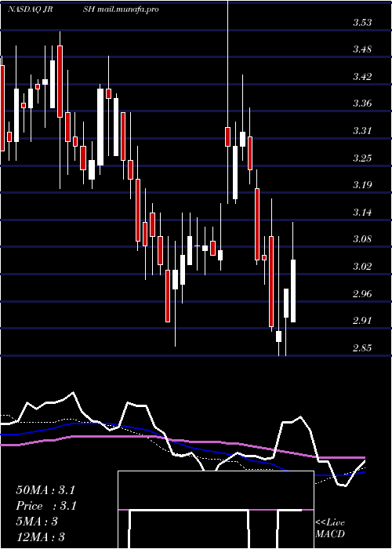
Task: Click the mail.munafa.pro watermark text
Action: pyautogui.click(x=128, y=9)
